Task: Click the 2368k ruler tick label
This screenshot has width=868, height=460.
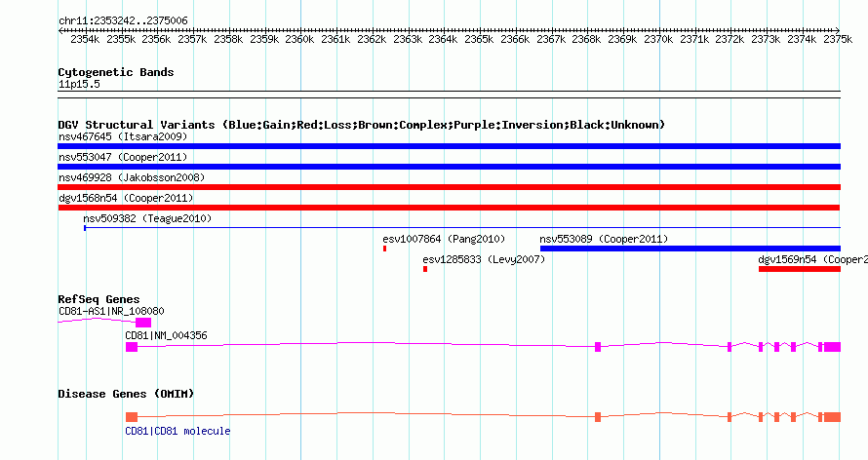Action: tap(587, 39)
